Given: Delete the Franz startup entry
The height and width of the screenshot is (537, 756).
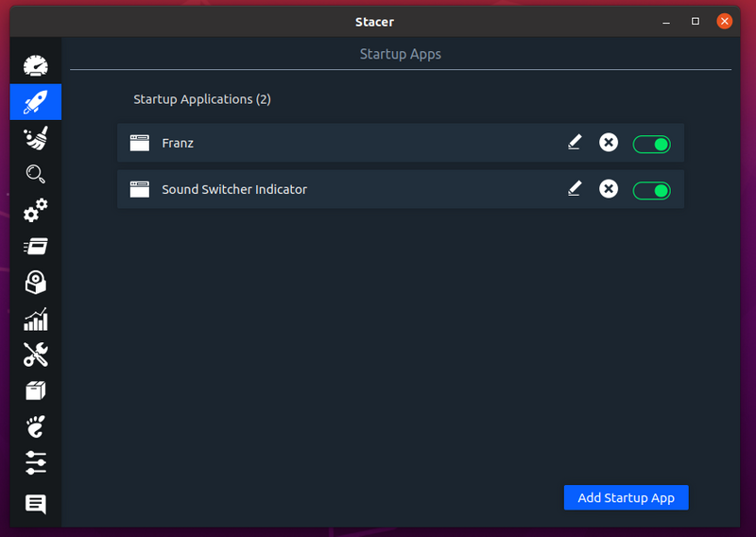Looking at the screenshot, I should [x=609, y=143].
